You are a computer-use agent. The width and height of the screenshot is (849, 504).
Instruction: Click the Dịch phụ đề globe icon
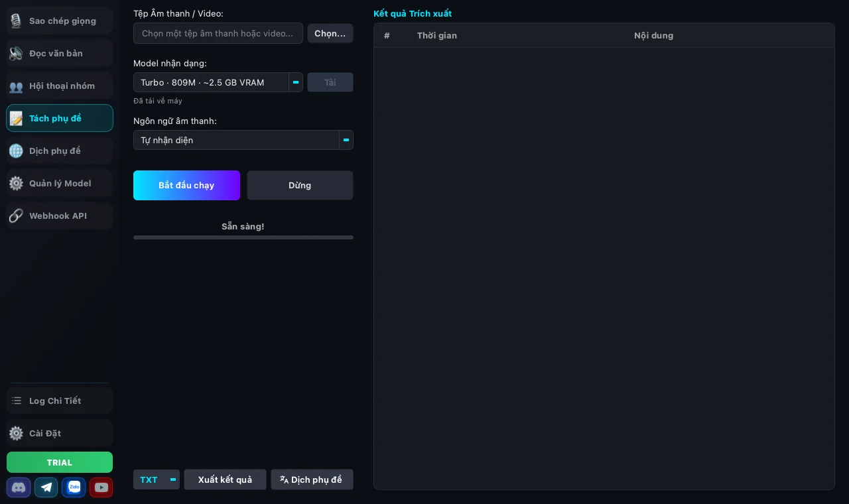[x=16, y=151]
